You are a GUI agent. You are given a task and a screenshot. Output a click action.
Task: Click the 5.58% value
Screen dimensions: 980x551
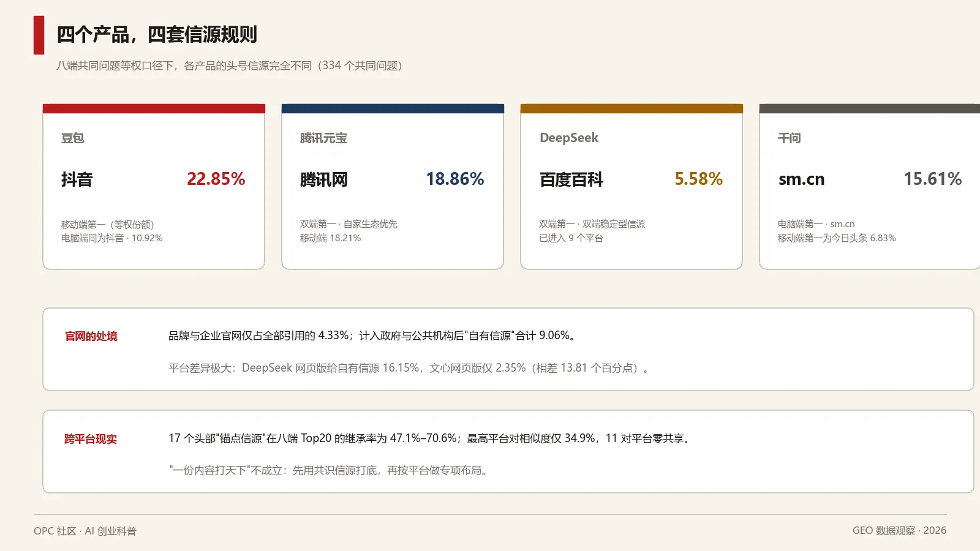tap(699, 179)
